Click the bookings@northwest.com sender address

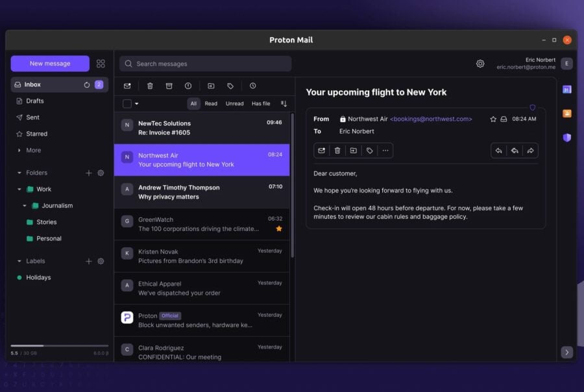[431, 119]
